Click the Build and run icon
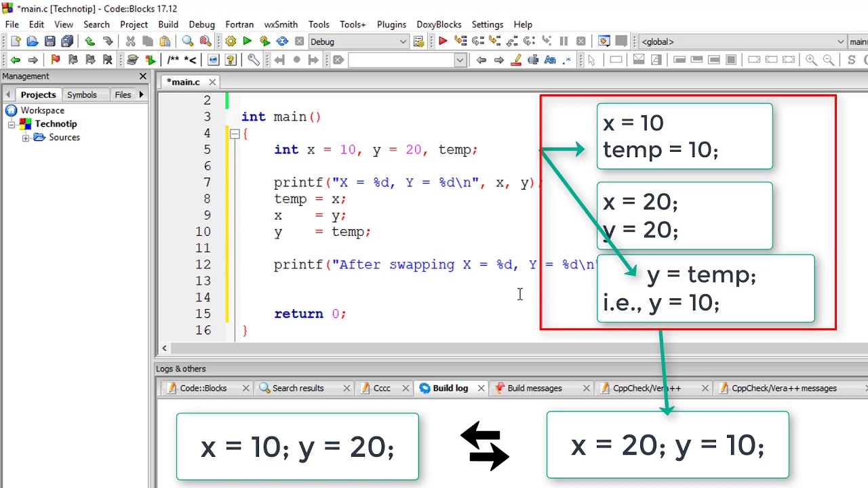 pyautogui.click(x=264, y=41)
